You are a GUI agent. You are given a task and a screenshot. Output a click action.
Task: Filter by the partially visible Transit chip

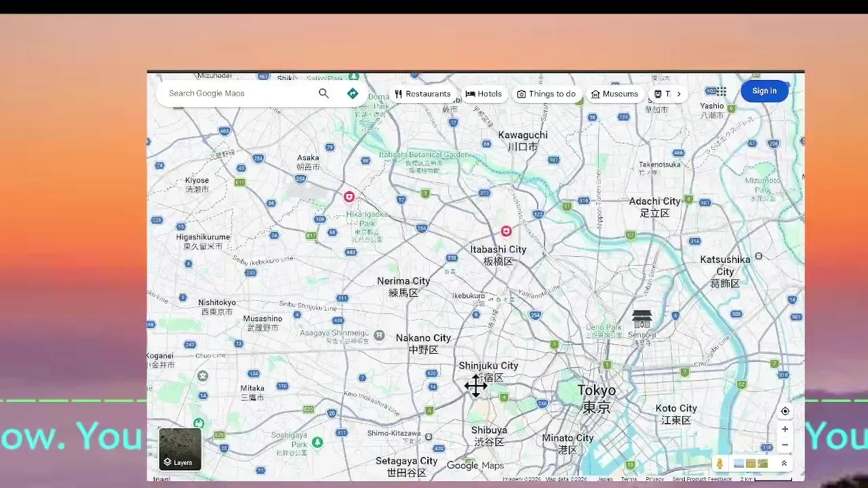[x=661, y=94]
